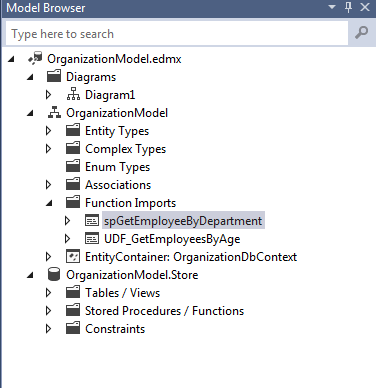Click the OrganizationModel model icon
Screen dimensions: 376x388
(x=54, y=113)
